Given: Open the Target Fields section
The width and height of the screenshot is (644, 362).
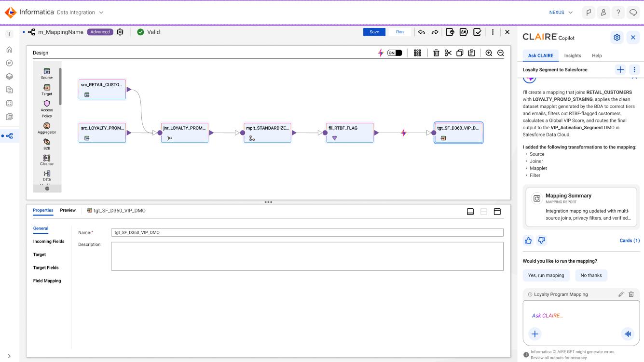Looking at the screenshot, I should pos(46,268).
